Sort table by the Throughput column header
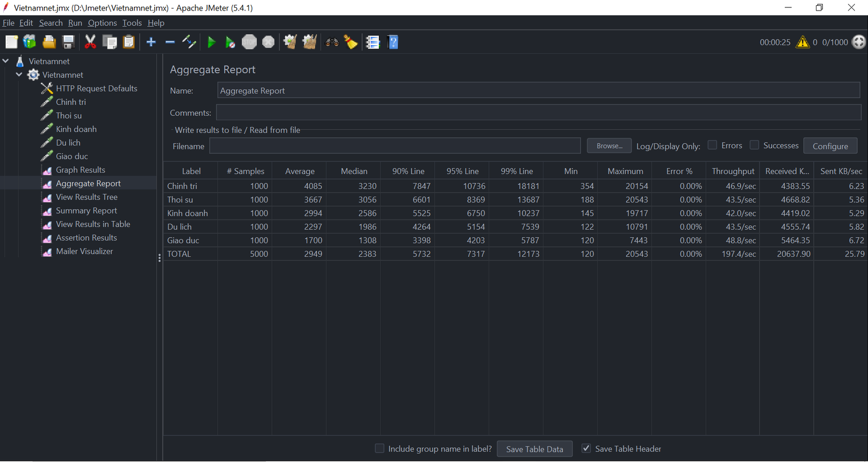868x462 pixels. (x=733, y=172)
